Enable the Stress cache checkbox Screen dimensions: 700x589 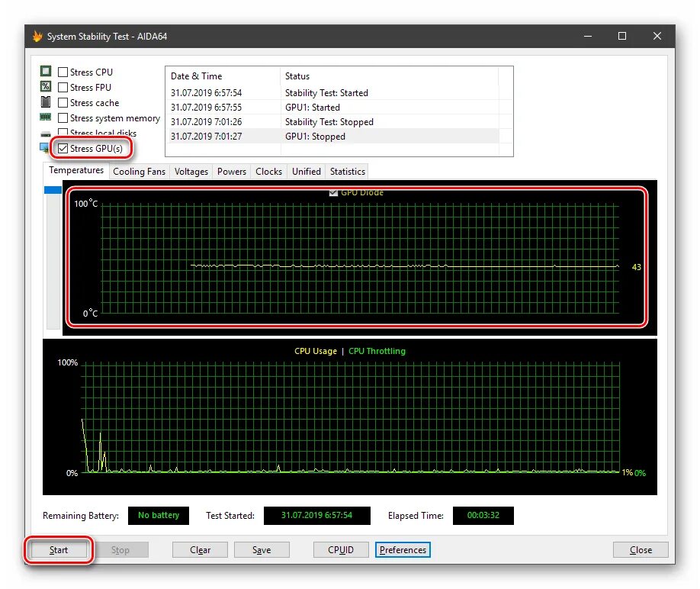coord(63,103)
